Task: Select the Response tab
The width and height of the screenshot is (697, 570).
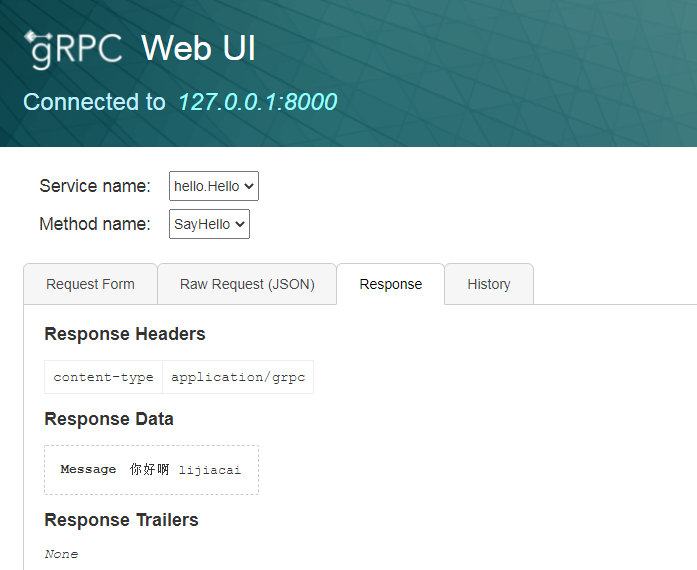Action: click(391, 284)
